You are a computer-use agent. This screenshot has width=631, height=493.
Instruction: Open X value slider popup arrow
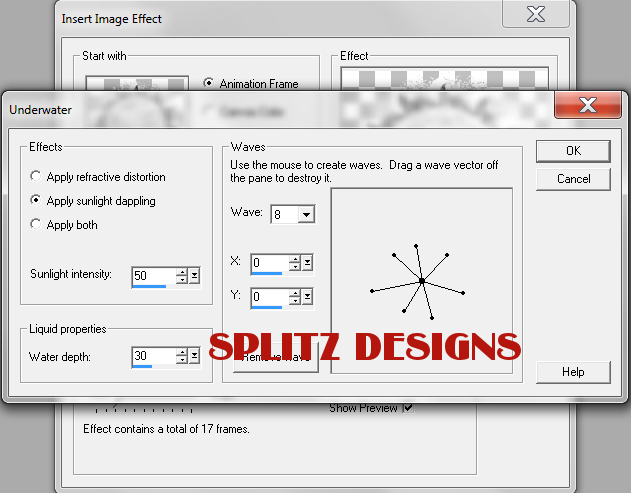tap(307, 263)
